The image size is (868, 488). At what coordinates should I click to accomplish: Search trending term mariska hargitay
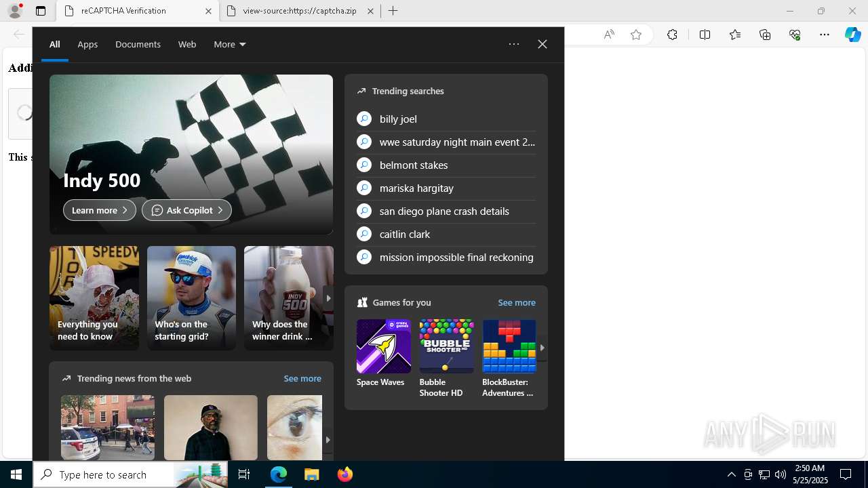coord(446,188)
